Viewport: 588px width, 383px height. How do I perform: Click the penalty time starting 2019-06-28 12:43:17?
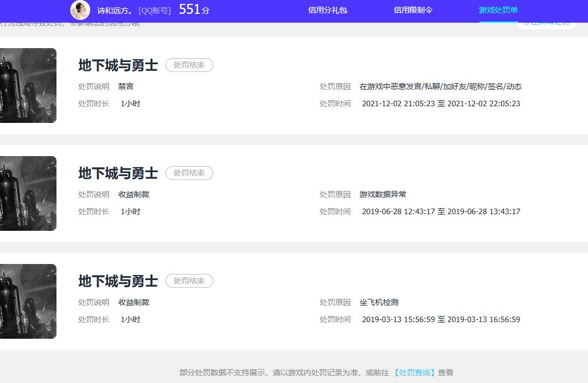pos(441,211)
